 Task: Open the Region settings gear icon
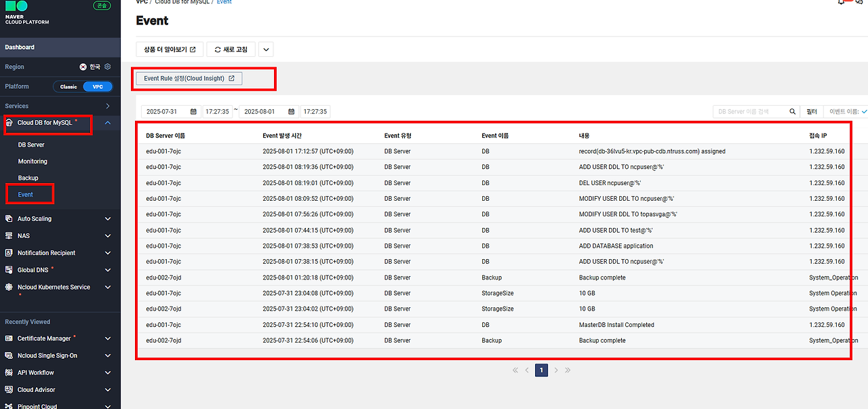point(107,67)
